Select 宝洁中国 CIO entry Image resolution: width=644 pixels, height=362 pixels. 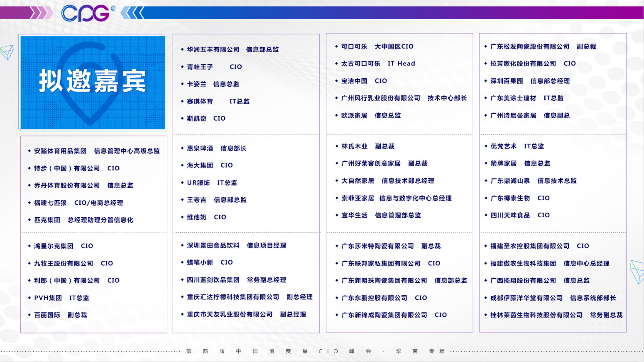pos(364,81)
